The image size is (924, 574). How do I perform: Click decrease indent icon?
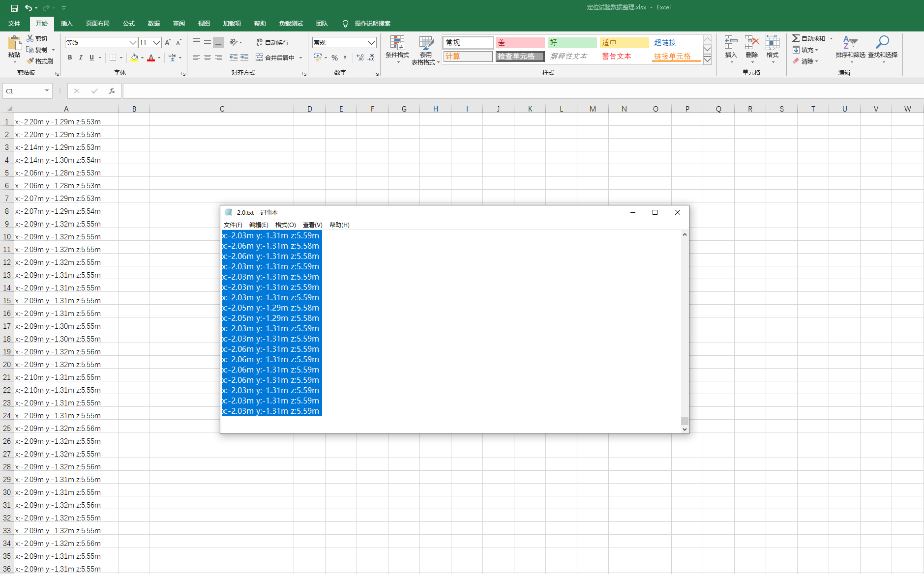pyautogui.click(x=234, y=57)
